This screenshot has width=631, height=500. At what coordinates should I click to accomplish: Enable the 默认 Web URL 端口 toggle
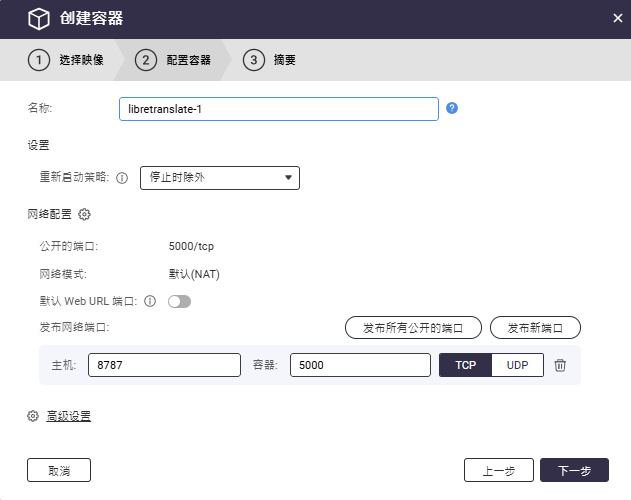click(x=179, y=301)
